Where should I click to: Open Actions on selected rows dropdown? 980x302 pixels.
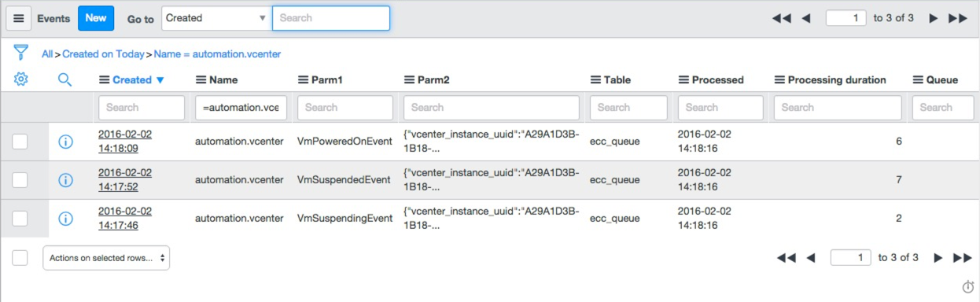pyautogui.click(x=106, y=257)
